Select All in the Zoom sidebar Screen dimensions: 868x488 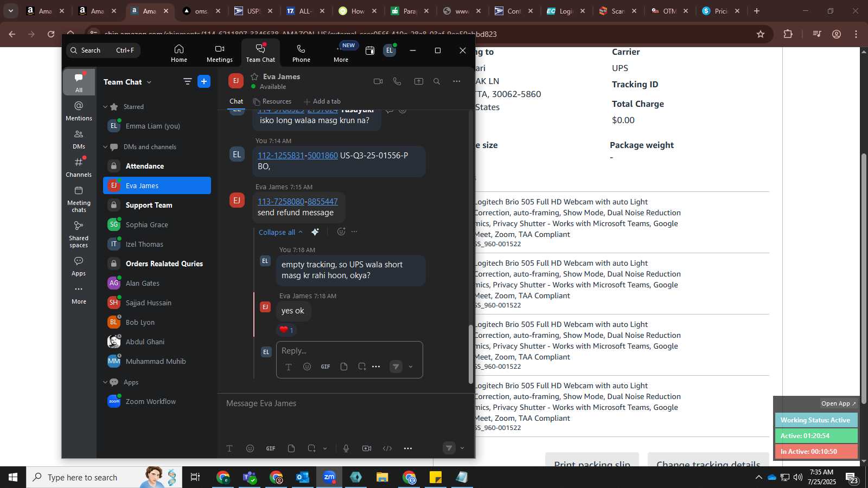coord(79,82)
